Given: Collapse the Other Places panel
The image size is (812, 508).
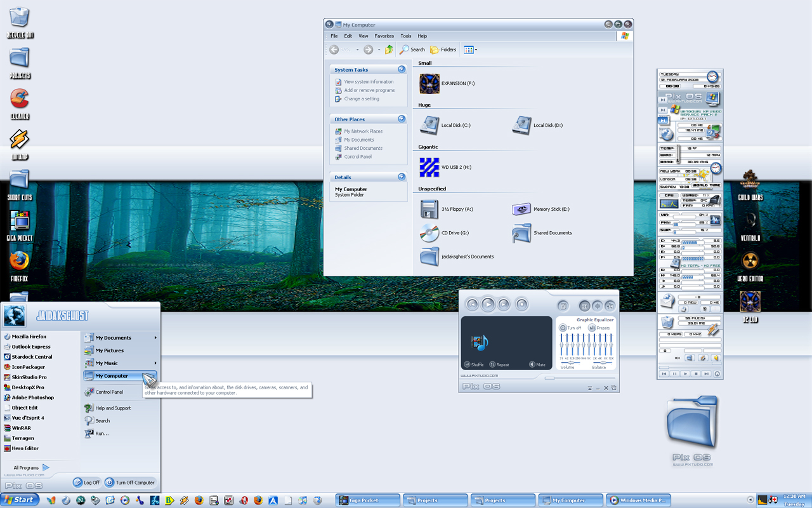Looking at the screenshot, I should coord(402,119).
